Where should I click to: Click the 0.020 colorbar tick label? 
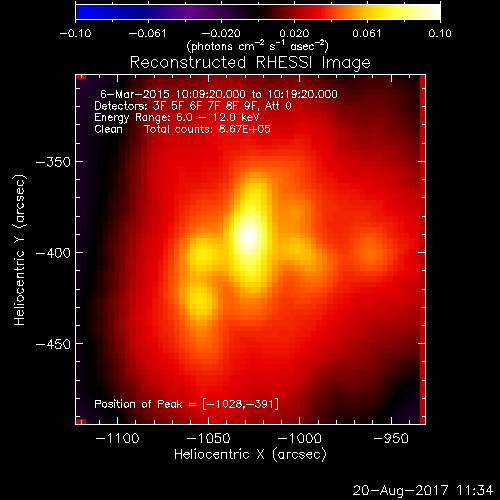click(x=294, y=33)
